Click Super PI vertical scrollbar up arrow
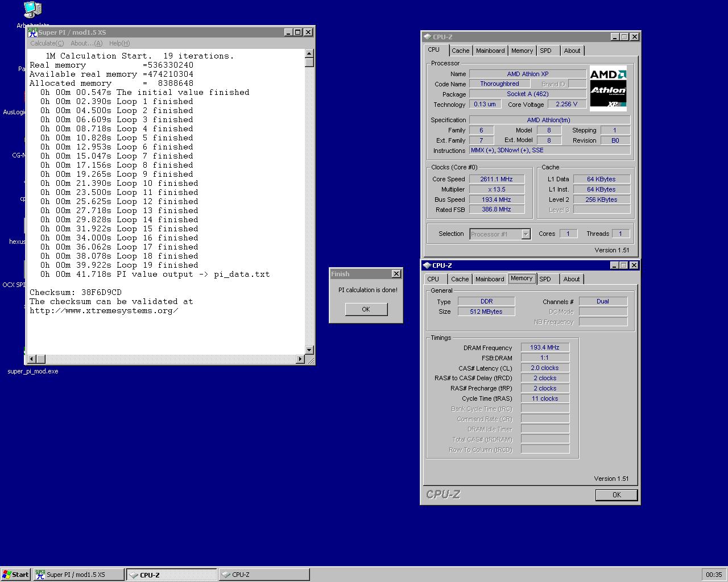This screenshot has height=582, width=728. click(x=309, y=54)
